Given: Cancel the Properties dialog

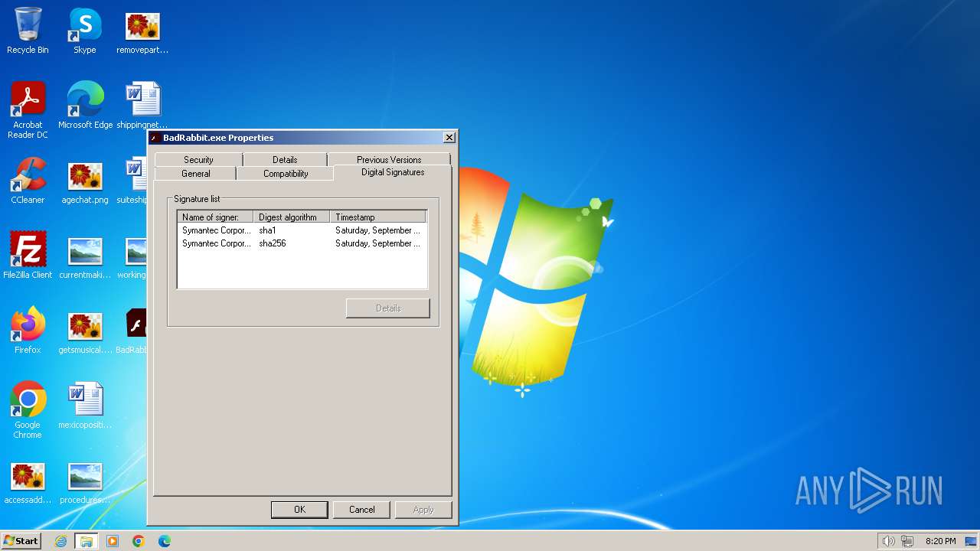Looking at the screenshot, I should tap(361, 510).
